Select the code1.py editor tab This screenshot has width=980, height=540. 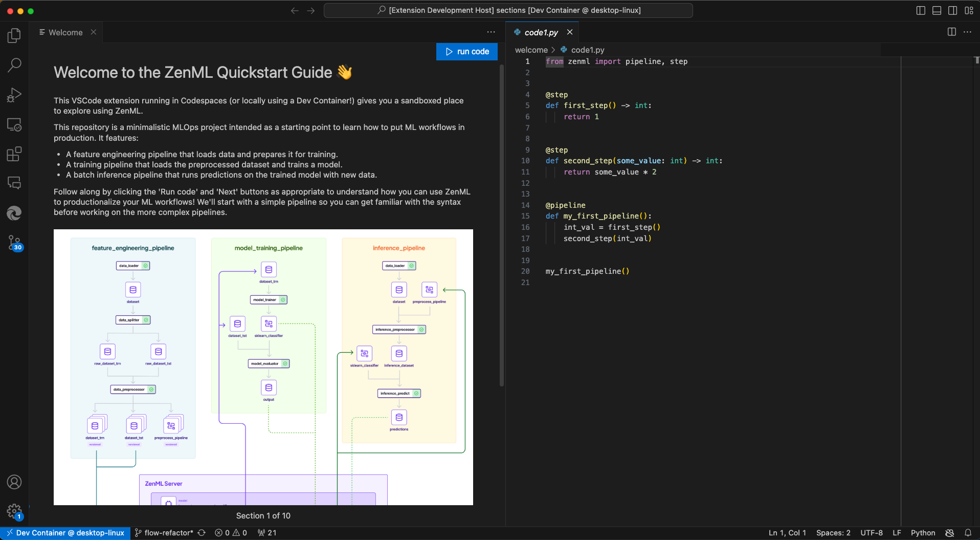coord(541,32)
